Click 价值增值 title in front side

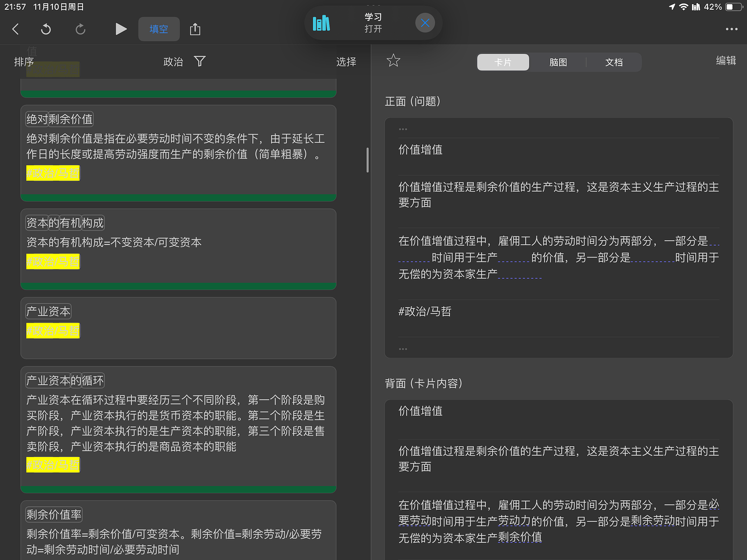[x=421, y=150]
